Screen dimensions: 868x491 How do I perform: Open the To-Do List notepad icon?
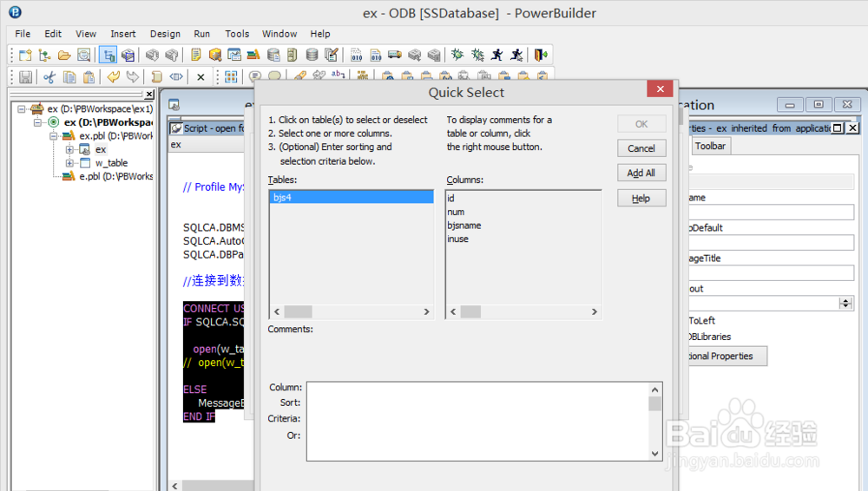point(195,55)
